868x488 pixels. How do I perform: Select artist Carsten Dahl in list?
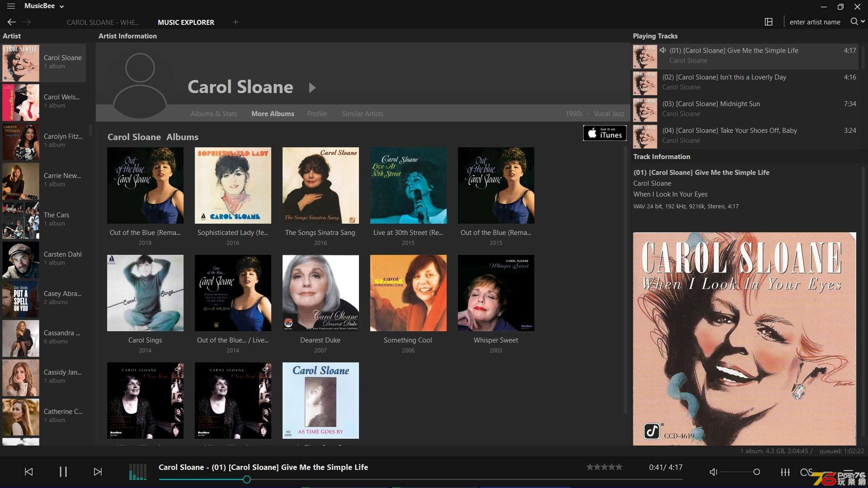click(x=44, y=259)
